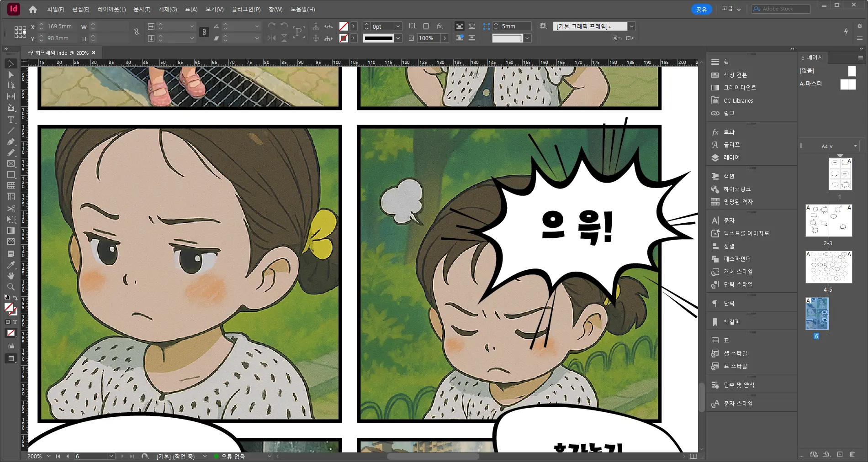Expand fill color options arrow
Image resolution: width=868 pixels, height=462 pixels.
click(354, 26)
